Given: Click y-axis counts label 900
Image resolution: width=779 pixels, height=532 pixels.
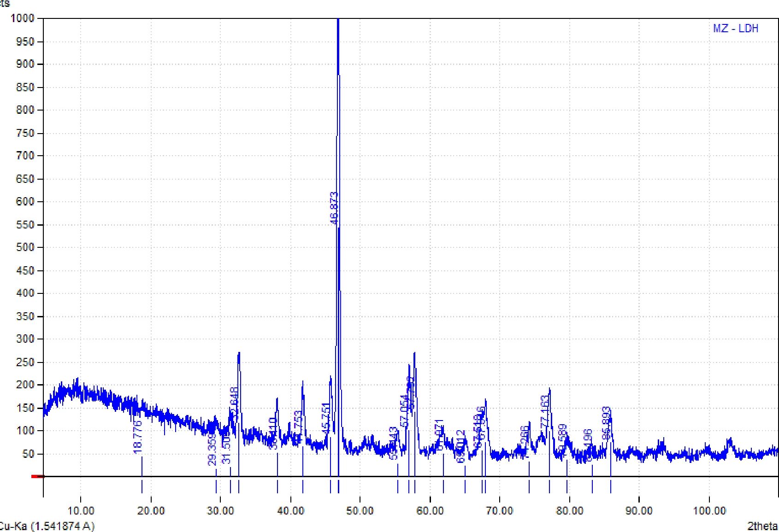Looking at the screenshot, I should point(25,64).
